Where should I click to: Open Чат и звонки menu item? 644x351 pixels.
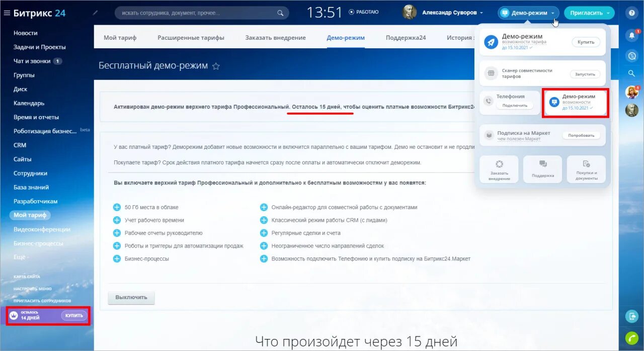click(x=32, y=61)
